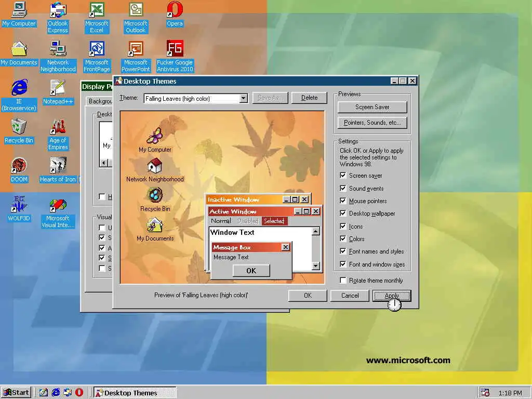532x399 pixels.
Task: Cancel the Desktop Themes dialog
Action: [350, 296]
